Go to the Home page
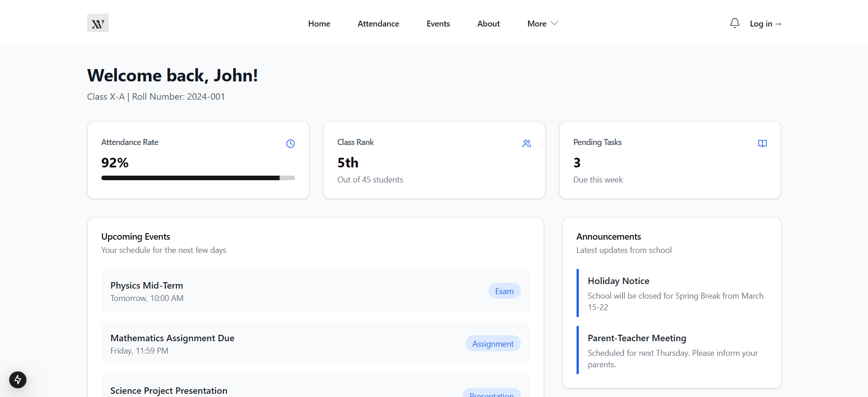The width and height of the screenshot is (868, 397). click(319, 24)
